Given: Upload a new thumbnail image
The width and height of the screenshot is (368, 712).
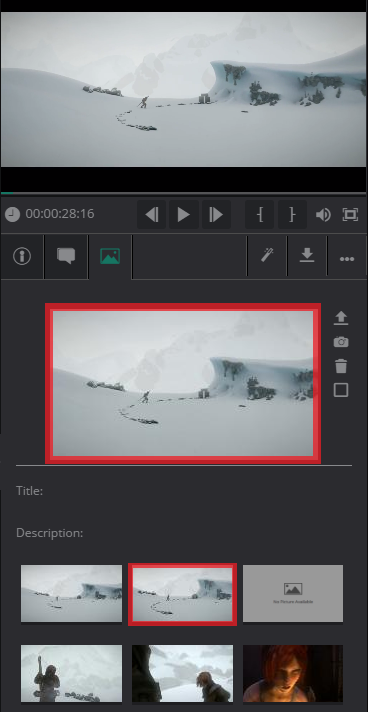Looking at the screenshot, I should click(341, 318).
